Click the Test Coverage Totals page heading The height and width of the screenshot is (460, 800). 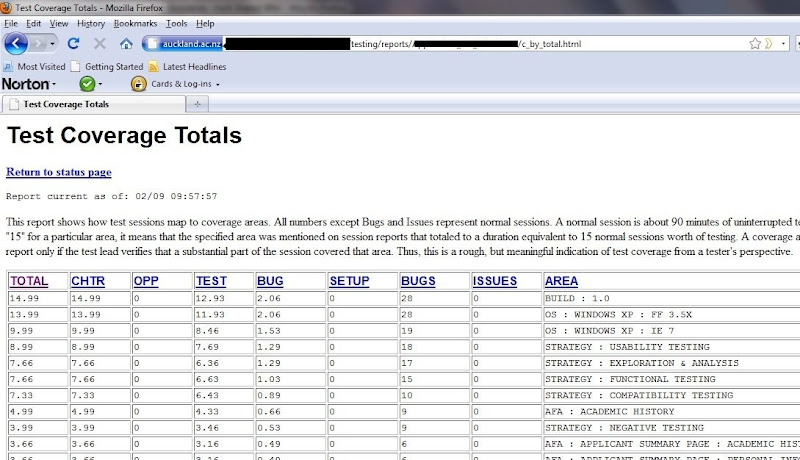pos(124,136)
